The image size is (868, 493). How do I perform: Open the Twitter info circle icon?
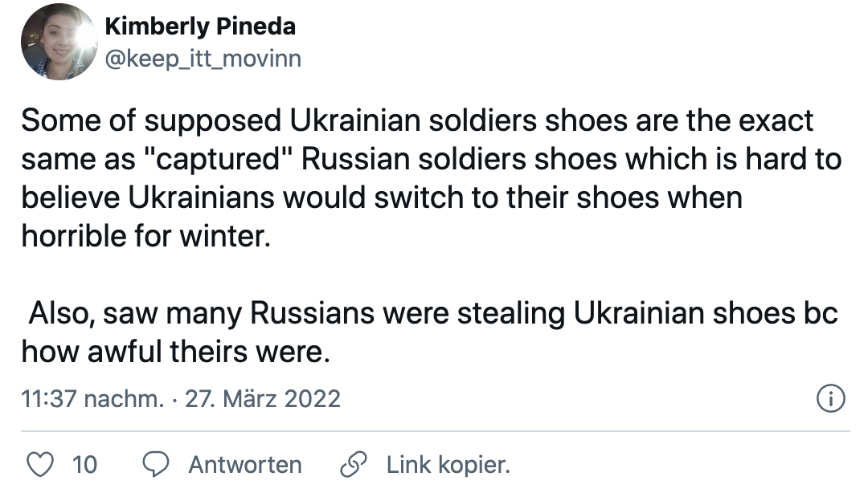829,398
